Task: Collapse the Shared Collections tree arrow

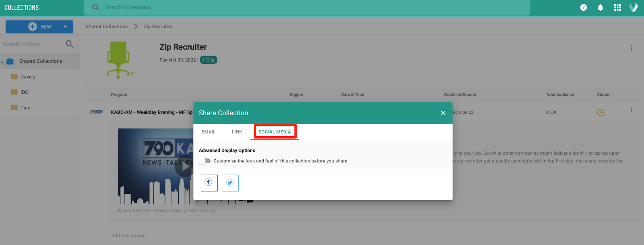Action: point(2,62)
